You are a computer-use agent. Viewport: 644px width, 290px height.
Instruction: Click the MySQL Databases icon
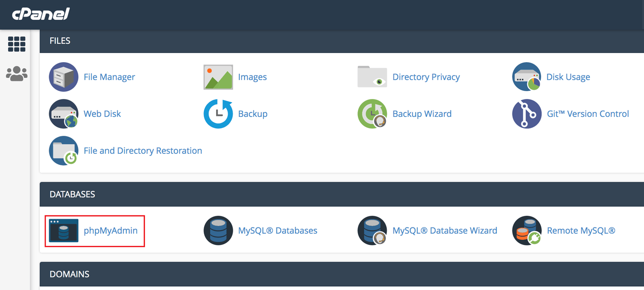[x=218, y=231]
